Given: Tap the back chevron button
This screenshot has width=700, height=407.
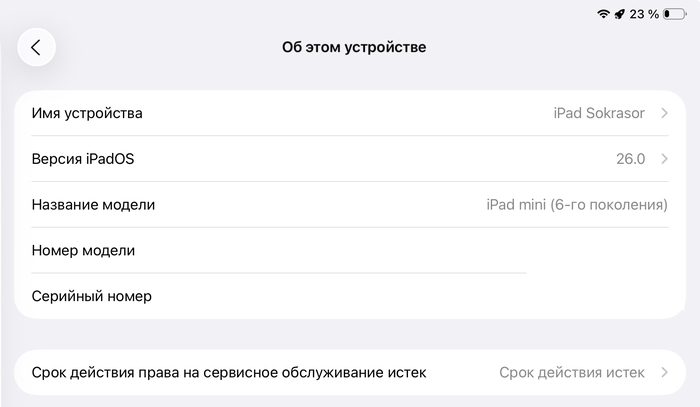Looking at the screenshot, I should tap(36, 47).
